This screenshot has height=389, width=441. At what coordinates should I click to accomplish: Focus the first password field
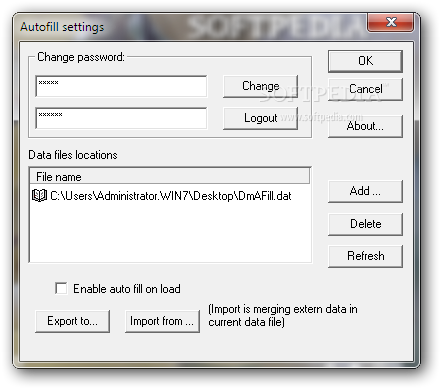pos(121,86)
